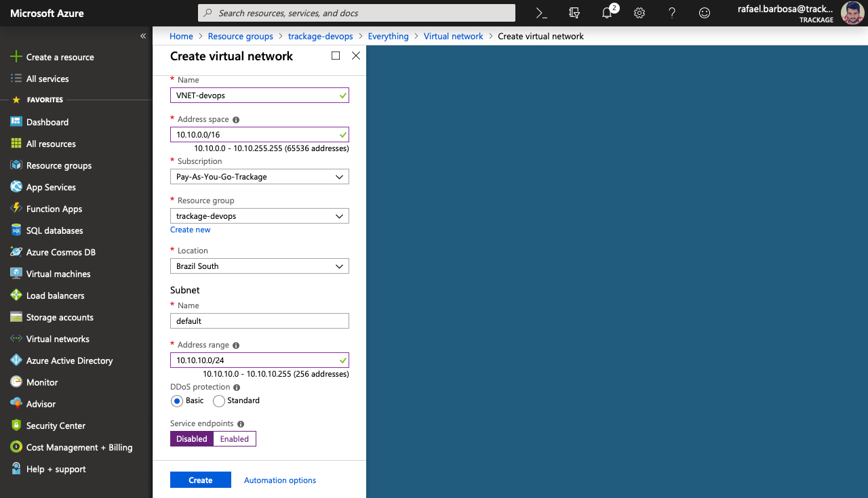This screenshot has height=498, width=868.
Task: Click the Subnet Name field
Action: (260, 321)
